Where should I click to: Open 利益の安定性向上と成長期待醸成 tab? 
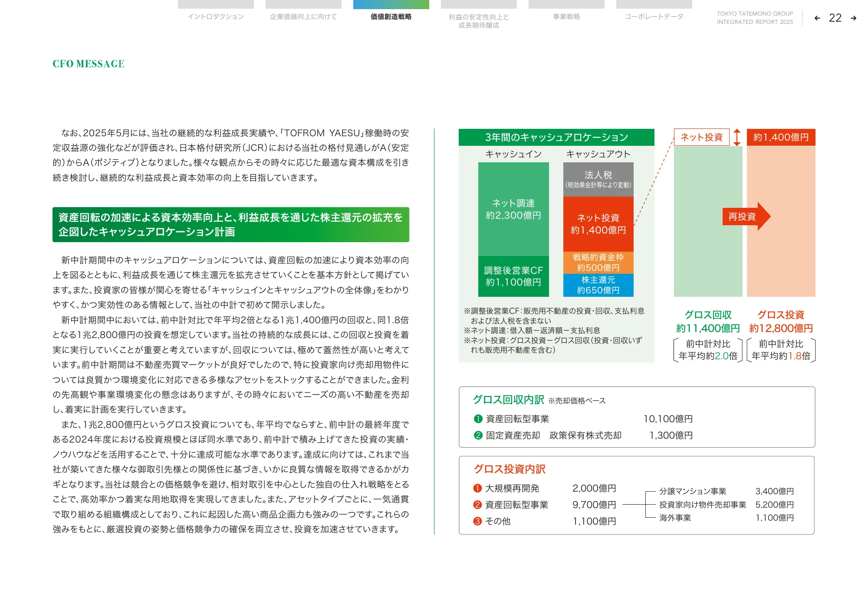(x=479, y=21)
